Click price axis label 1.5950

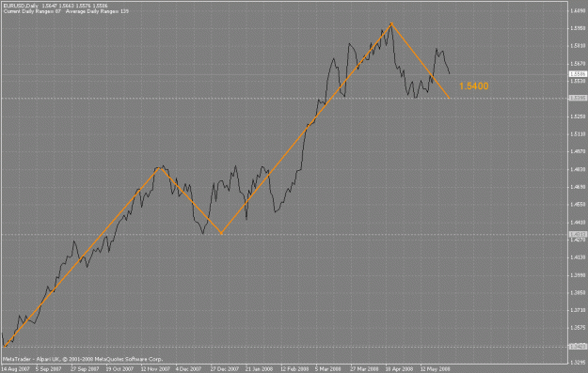pos(578,28)
